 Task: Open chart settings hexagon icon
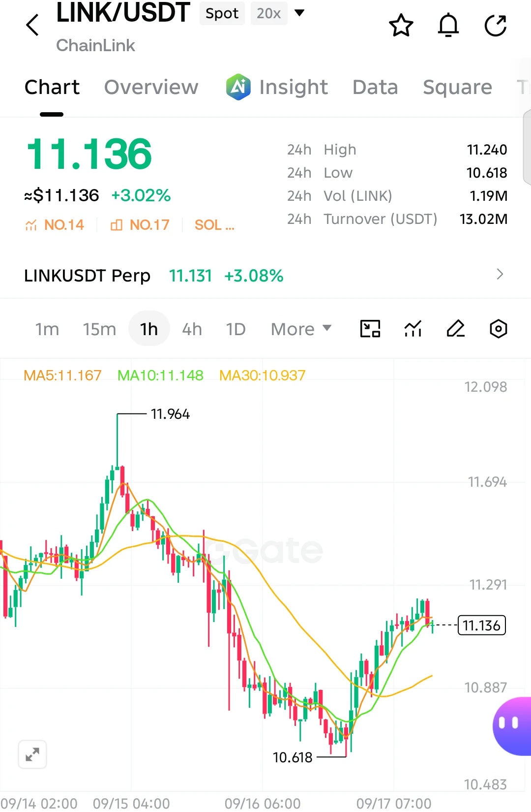tap(499, 329)
